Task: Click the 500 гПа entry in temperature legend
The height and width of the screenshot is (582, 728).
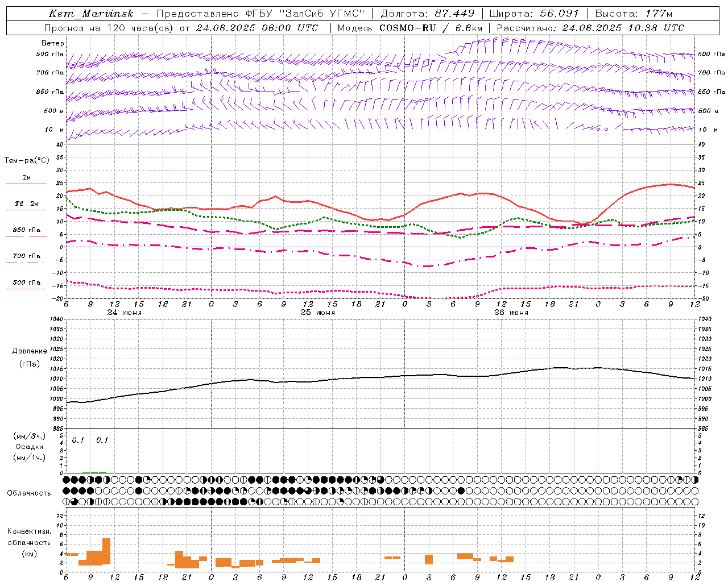Action: [27, 282]
